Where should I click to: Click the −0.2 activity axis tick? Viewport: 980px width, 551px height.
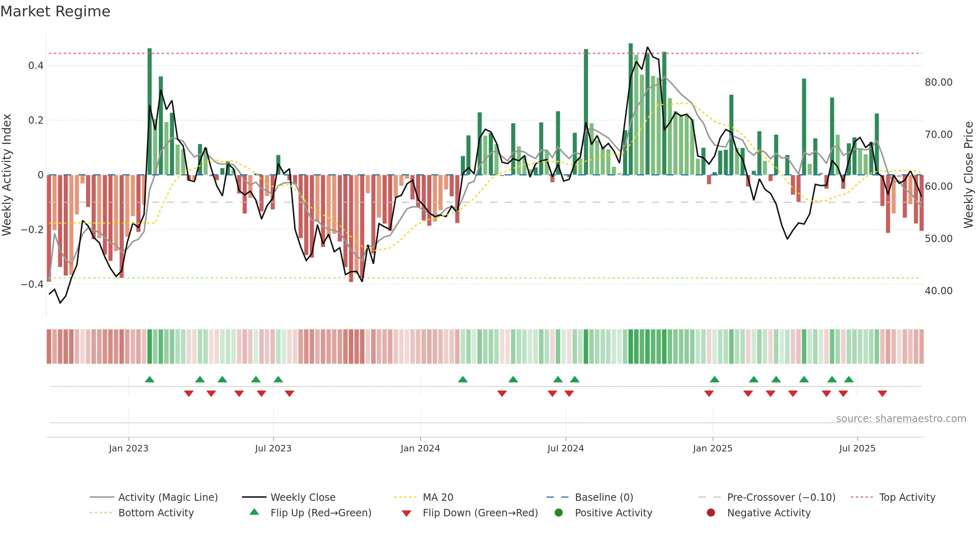[32, 230]
